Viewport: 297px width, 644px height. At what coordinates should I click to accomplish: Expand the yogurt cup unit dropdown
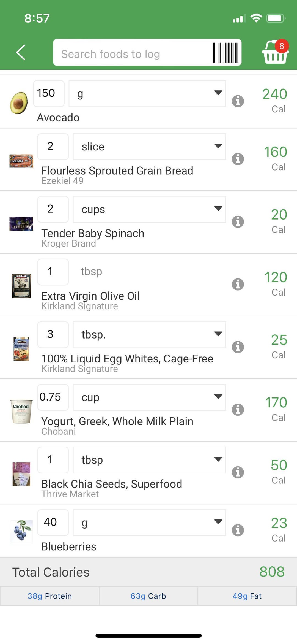pos(149,397)
